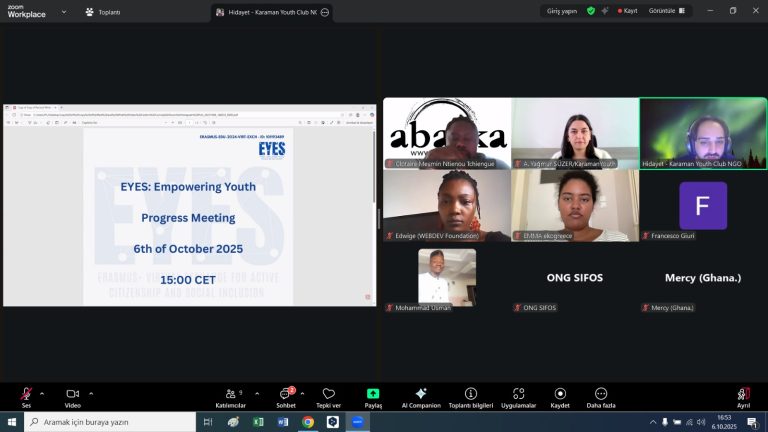The image size is (768, 432).
Task: Open the Zoom Workplace dropdown chevron
Action: point(64,12)
